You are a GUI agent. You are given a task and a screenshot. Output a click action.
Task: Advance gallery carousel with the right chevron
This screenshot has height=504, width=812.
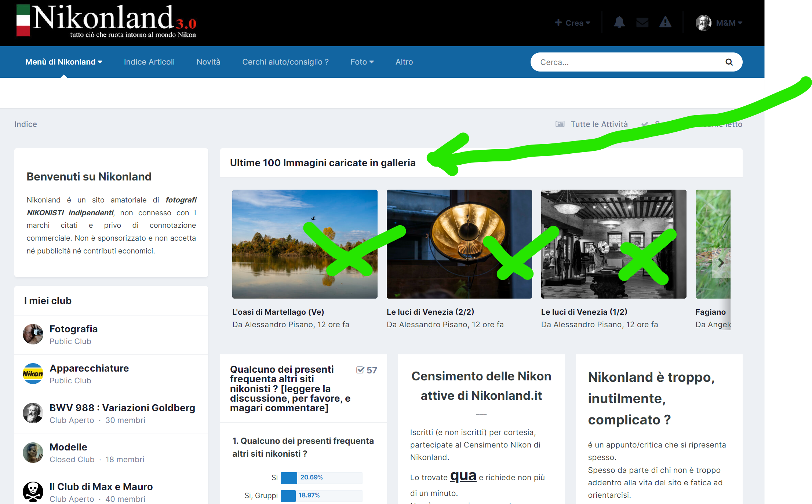click(x=721, y=263)
